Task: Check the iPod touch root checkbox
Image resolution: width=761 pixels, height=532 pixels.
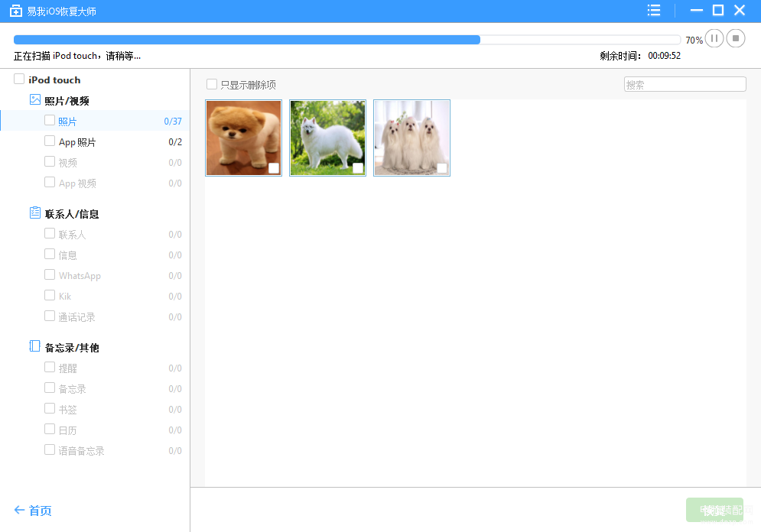Action: [19, 79]
